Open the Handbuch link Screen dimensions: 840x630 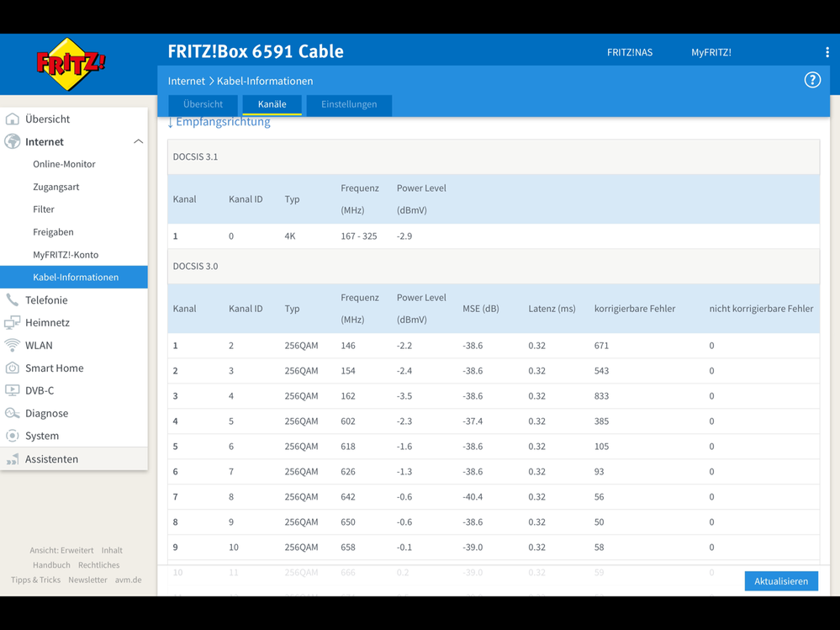(x=51, y=564)
